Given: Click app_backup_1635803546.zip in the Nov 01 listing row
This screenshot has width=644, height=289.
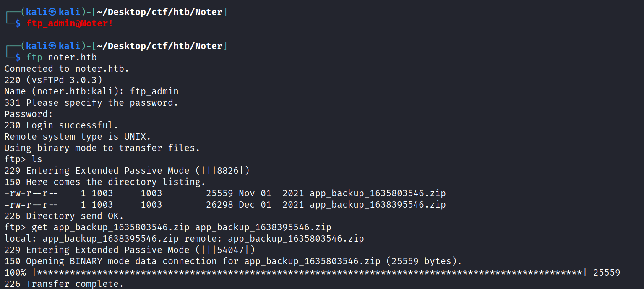Looking at the screenshot, I should pos(378,193).
